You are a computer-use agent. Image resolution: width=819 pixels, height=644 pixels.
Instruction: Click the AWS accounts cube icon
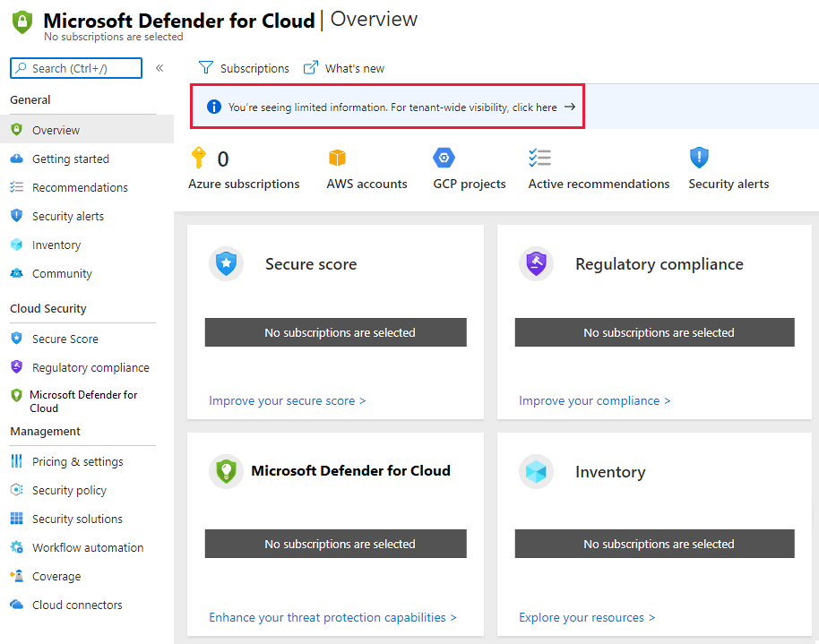pyautogui.click(x=337, y=159)
